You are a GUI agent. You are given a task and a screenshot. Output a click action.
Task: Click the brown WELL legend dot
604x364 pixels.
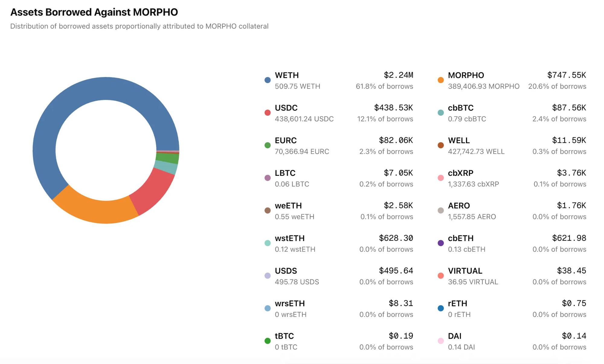click(x=441, y=145)
